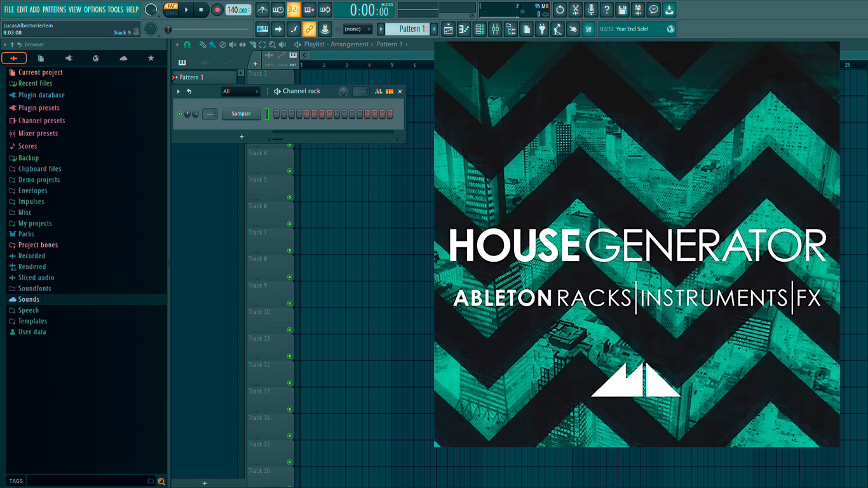Open Playlist options menu arrow

tap(178, 44)
